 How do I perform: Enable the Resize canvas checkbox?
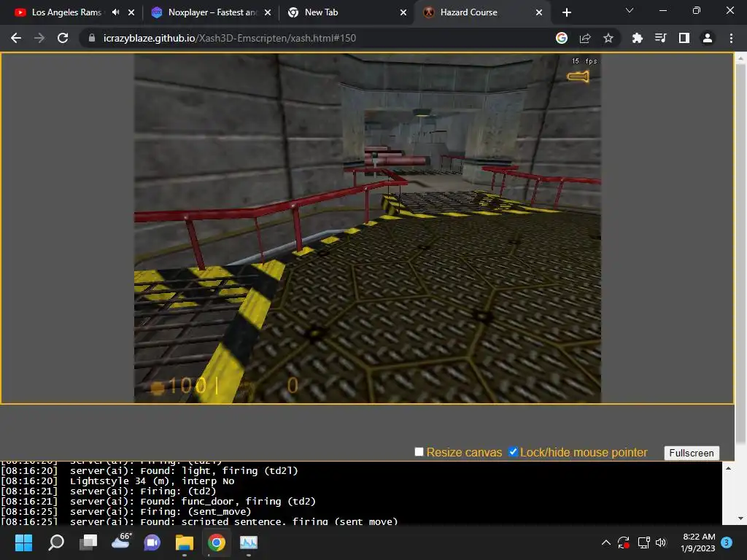419,452
